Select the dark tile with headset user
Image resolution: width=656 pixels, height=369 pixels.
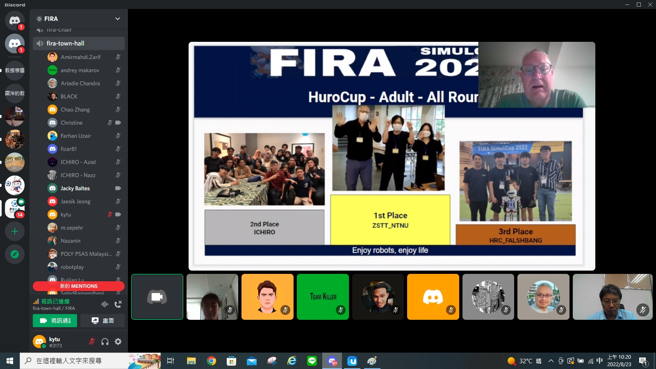click(378, 297)
